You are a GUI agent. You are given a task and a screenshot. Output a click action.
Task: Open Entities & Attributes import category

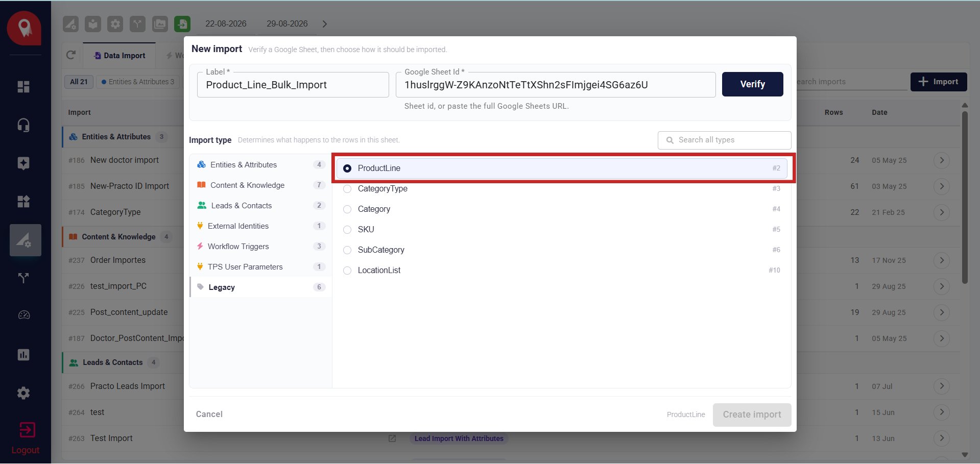260,164
